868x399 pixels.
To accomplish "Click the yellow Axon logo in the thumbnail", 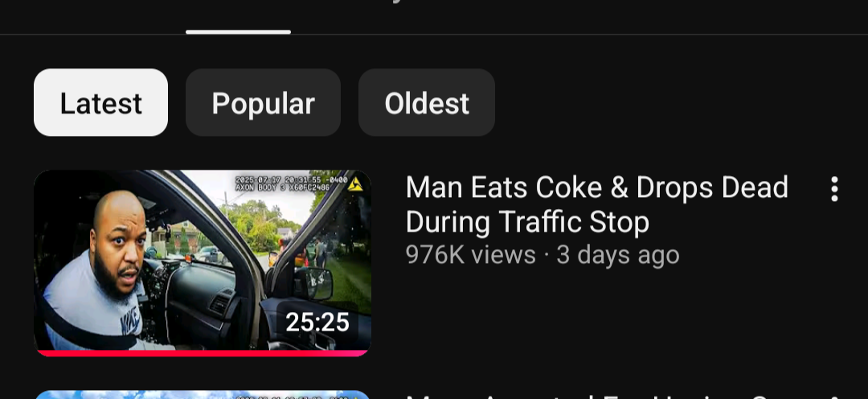I will (355, 184).
